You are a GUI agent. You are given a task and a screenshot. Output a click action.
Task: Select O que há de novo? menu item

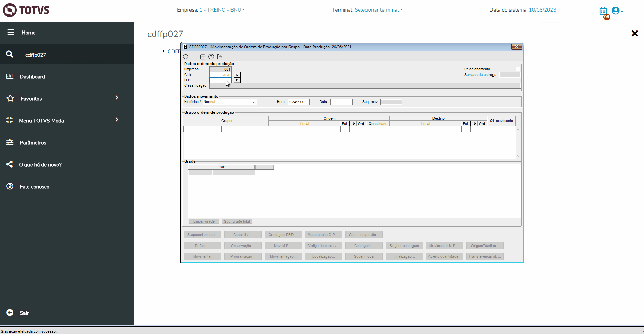point(40,165)
